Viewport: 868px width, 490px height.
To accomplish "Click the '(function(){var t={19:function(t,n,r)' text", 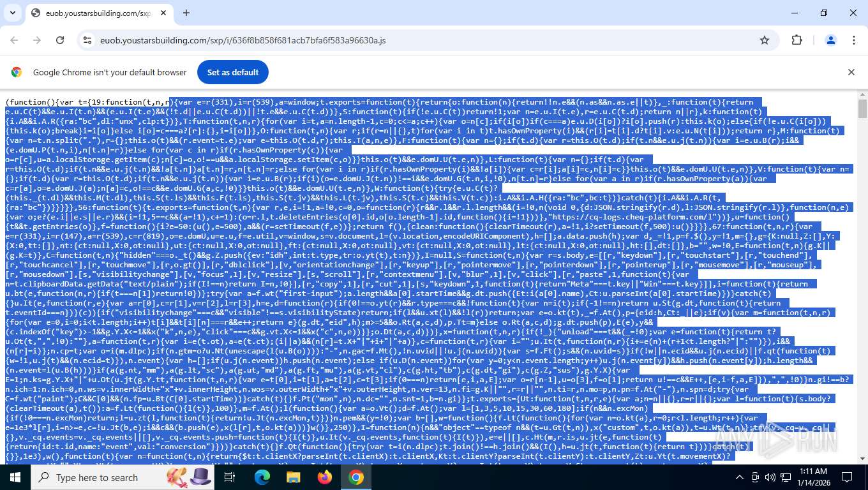I will (89, 101).
